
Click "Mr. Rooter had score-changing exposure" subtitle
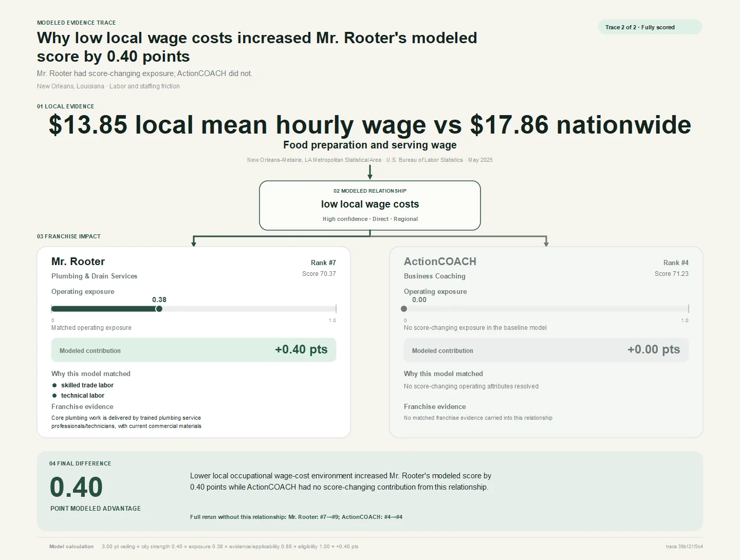click(144, 73)
